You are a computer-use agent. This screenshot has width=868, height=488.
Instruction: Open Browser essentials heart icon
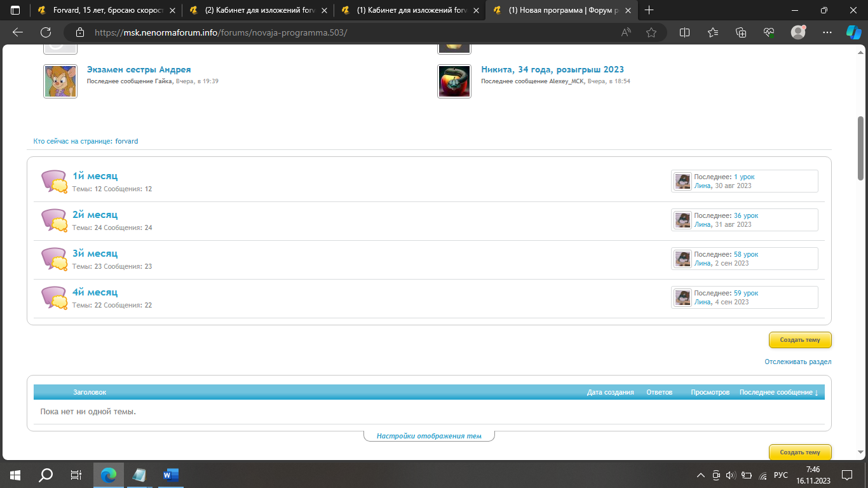point(769,32)
